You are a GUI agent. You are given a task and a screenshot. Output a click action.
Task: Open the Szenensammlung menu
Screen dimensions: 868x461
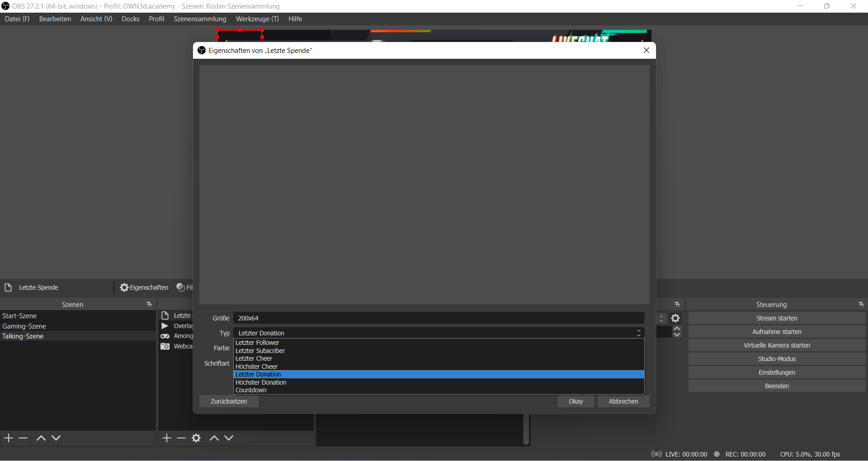point(200,19)
